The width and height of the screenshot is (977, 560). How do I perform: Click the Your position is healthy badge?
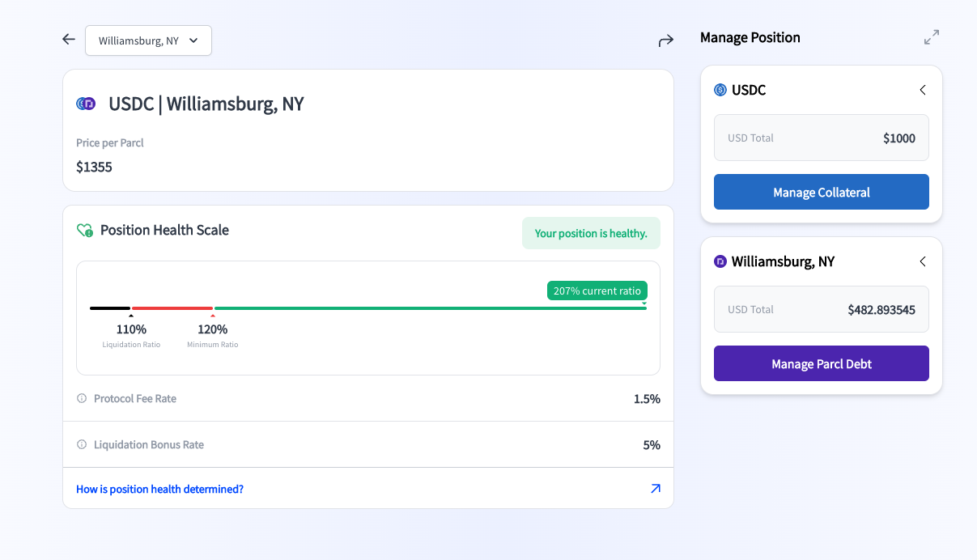click(591, 233)
